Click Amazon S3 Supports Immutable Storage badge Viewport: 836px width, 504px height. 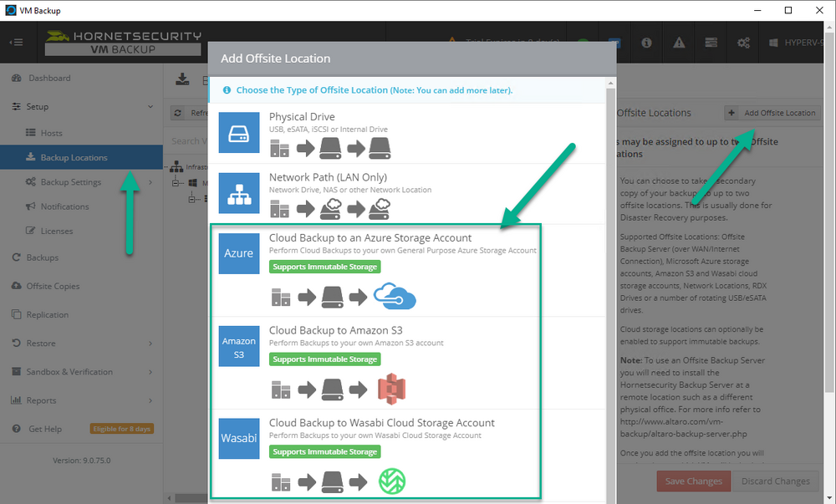(x=324, y=359)
